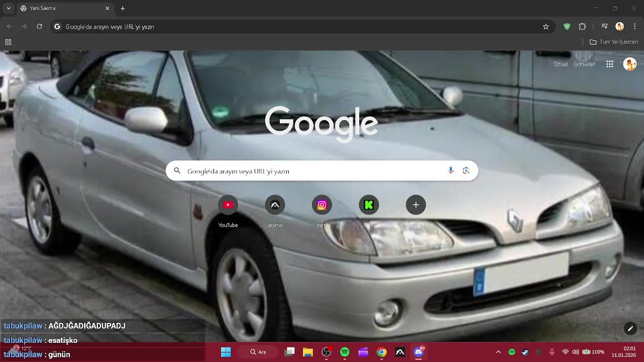Click the microphone icon in the system tray

pos(552,352)
